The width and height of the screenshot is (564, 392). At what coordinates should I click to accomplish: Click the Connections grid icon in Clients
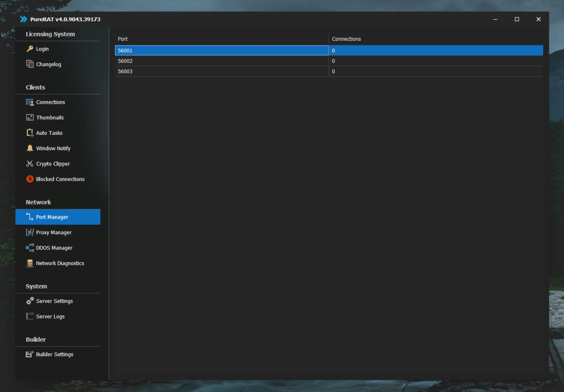click(x=30, y=102)
